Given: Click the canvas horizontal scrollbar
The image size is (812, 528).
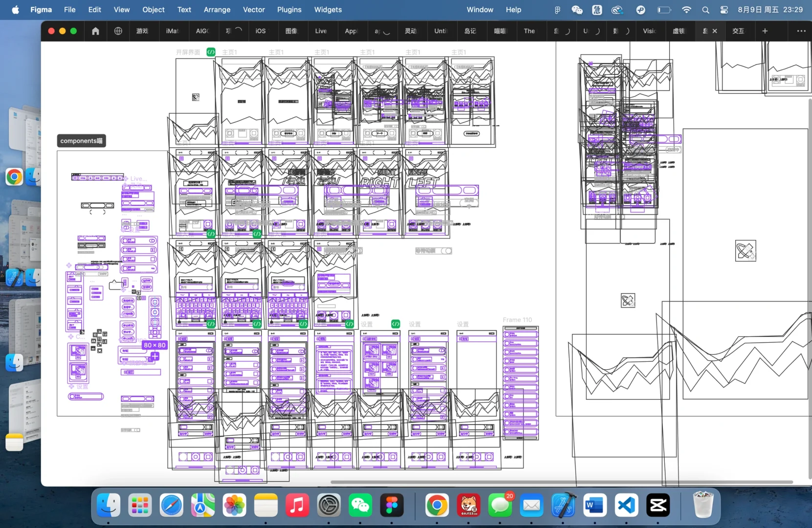Looking at the screenshot, I should pos(561,482).
